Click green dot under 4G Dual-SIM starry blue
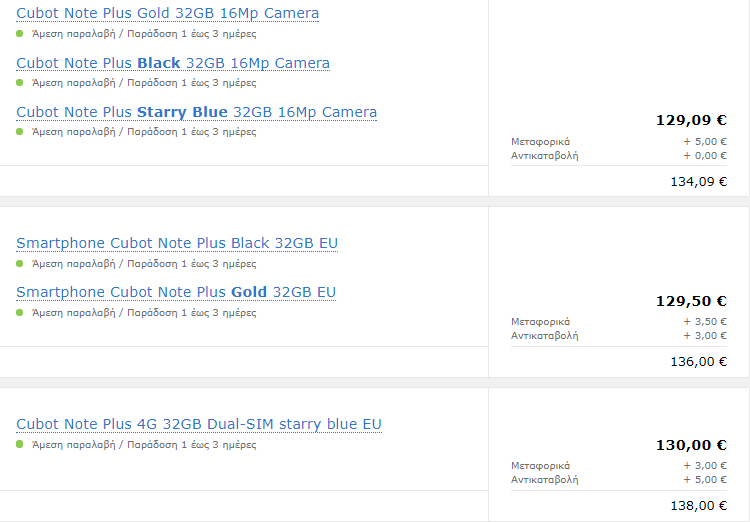 pos(20,444)
